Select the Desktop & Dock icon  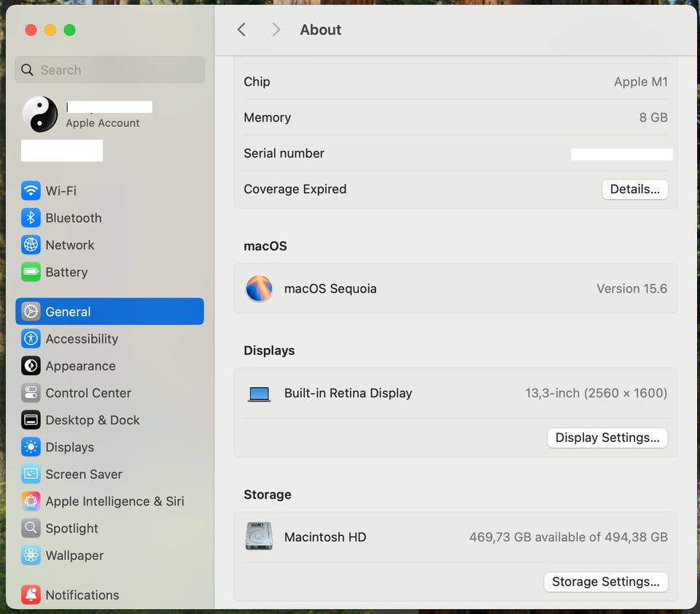click(x=31, y=420)
